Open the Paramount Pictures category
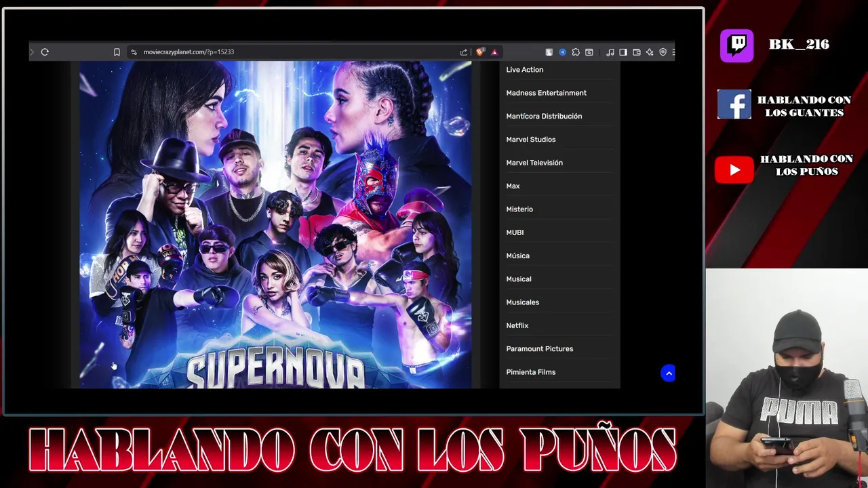The height and width of the screenshot is (488, 868). 539,349
